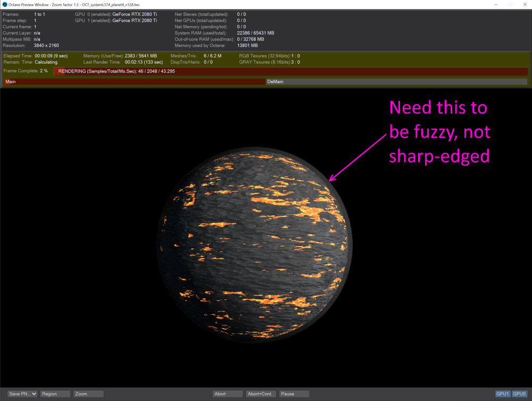Screen dimensions: 532x401
Task: Click the Elapsed Time value 00:00:09
Action: click(51, 56)
